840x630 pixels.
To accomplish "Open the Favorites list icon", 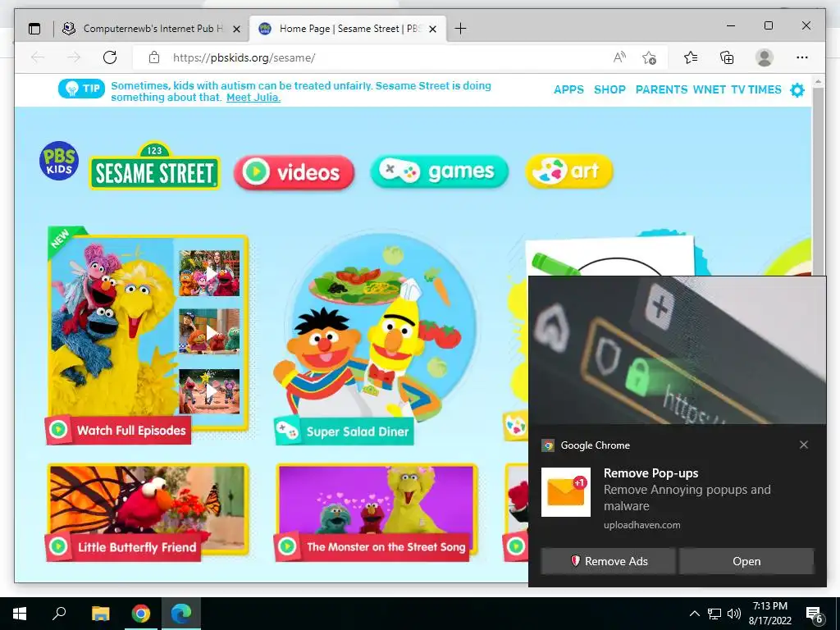I will 691,57.
